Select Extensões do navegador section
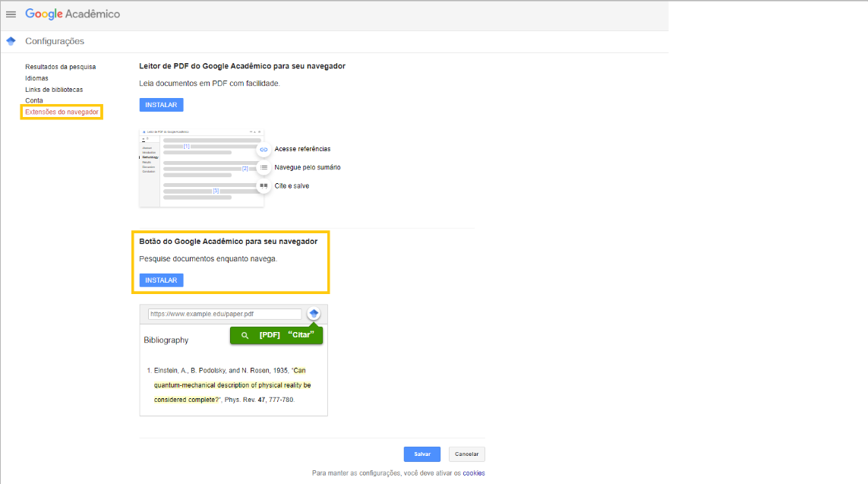Image resolution: width=868 pixels, height=484 pixels. coord(62,112)
